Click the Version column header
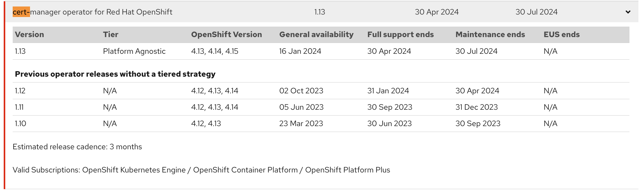The image size is (644, 191). (x=29, y=35)
